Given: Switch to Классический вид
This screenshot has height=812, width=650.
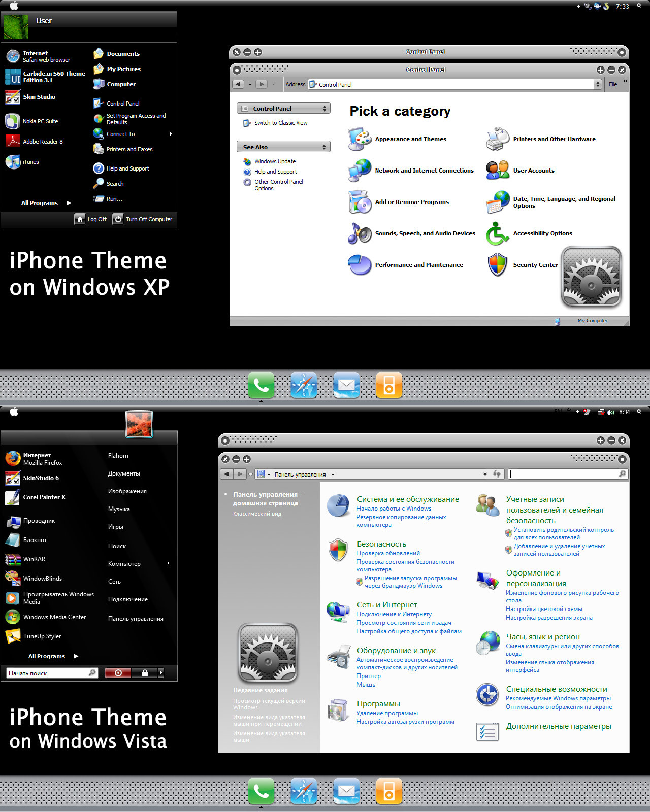Looking at the screenshot, I should [257, 514].
